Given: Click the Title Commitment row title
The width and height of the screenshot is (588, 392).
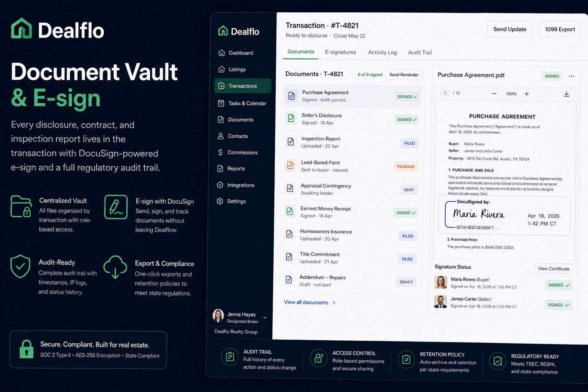Looking at the screenshot, I should coord(320,254).
